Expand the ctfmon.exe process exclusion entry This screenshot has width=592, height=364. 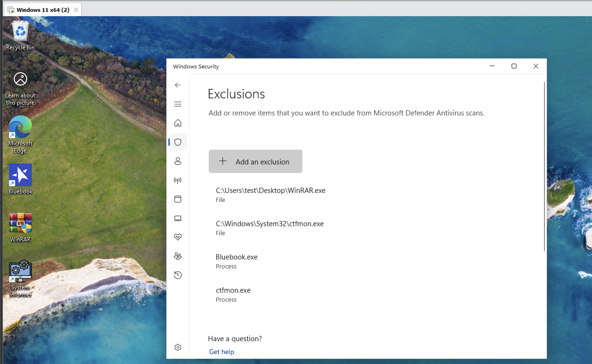point(233,294)
